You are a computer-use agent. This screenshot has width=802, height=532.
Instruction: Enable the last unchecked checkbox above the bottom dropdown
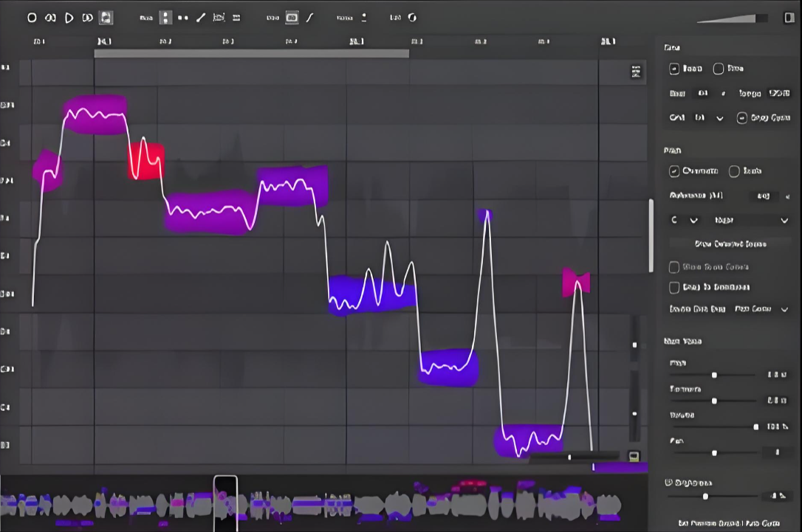click(674, 287)
